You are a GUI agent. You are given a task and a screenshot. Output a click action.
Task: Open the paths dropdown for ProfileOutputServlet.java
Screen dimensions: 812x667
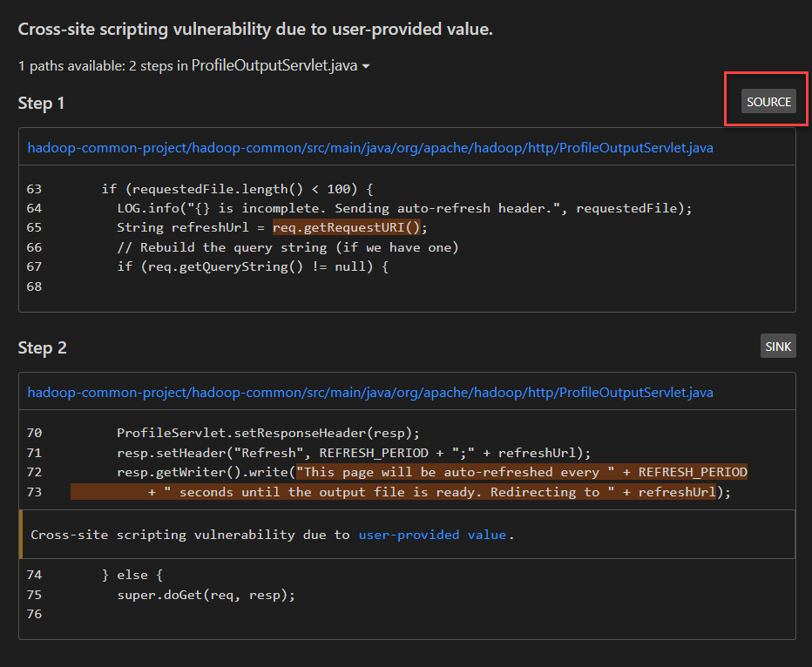tap(281, 65)
